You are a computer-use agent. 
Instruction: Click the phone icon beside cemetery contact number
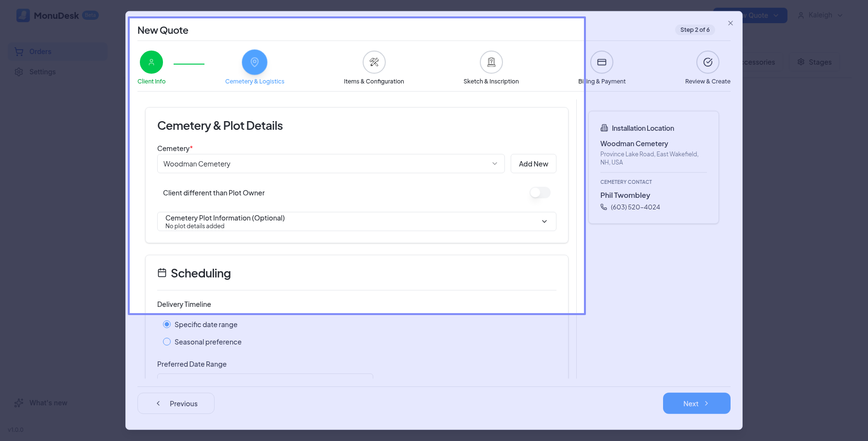point(604,207)
